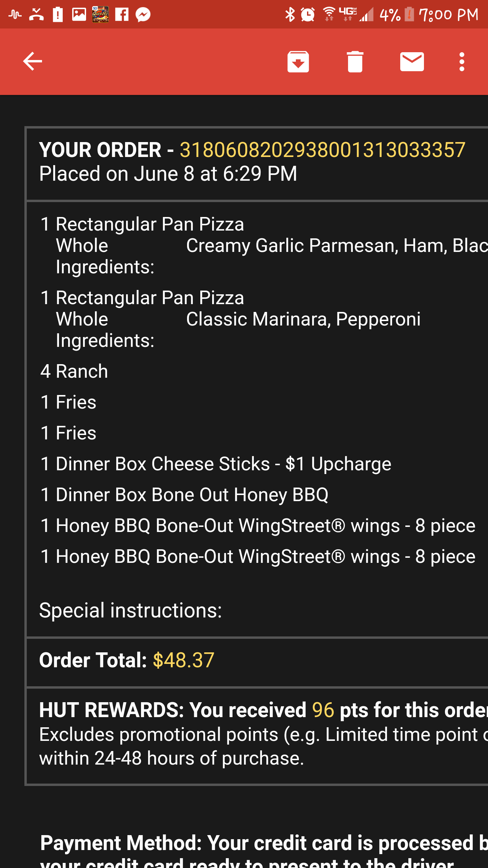Screen dimensions: 488x868
Task: Tap the missed call status icon
Action: point(36,14)
